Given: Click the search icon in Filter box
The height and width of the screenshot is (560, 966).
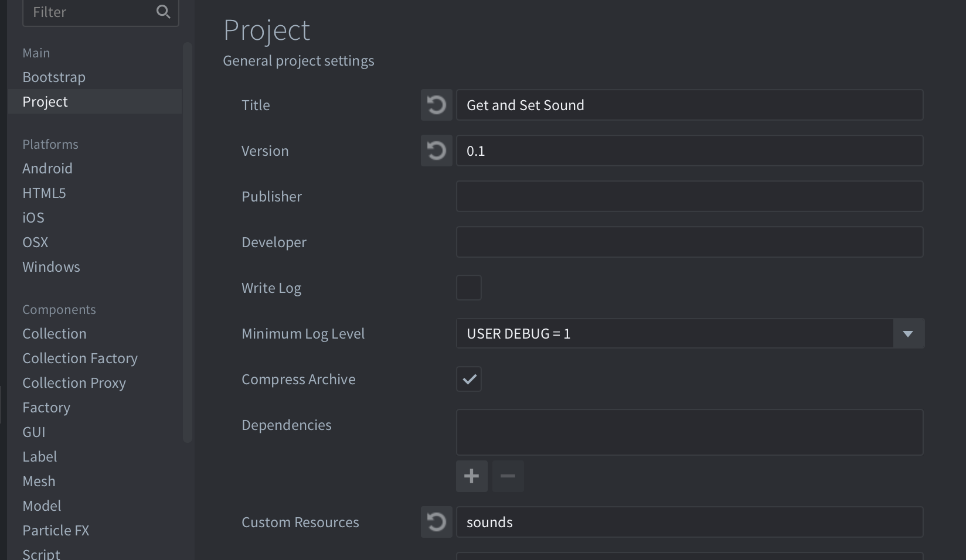Looking at the screenshot, I should (163, 12).
